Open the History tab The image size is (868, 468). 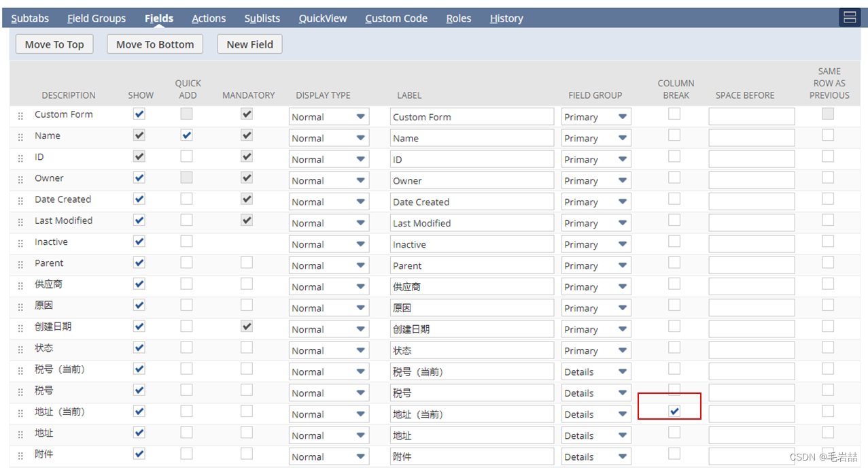(506, 18)
